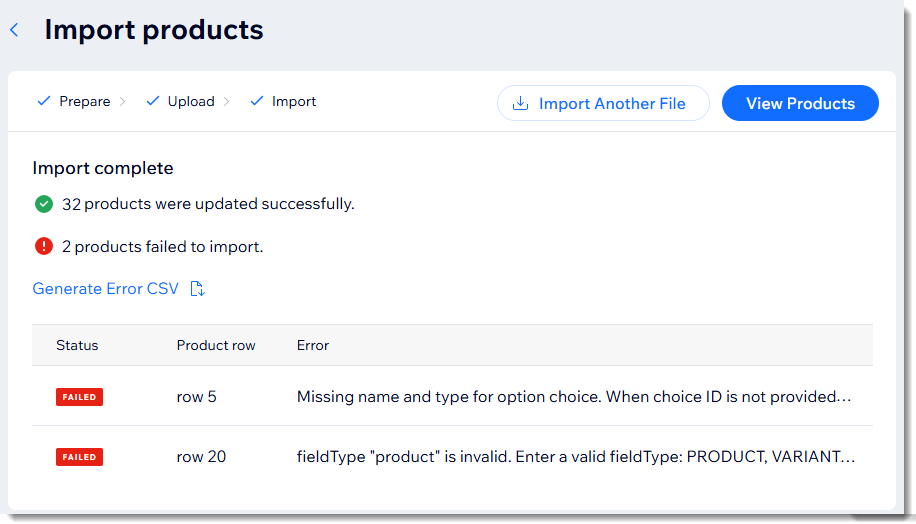
Task: Click the chevron after the Upload step
Action: 227,101
